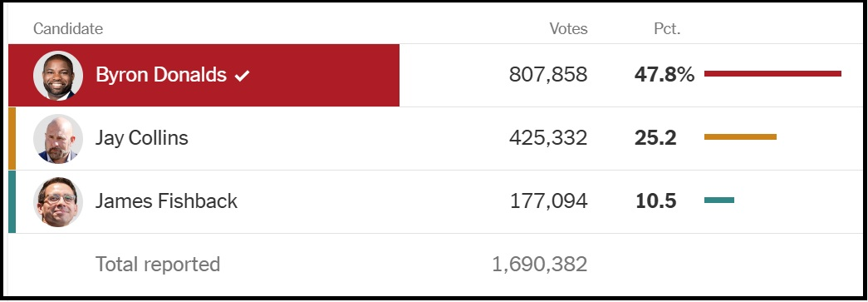This screenshot has width=868, height=302.
Task: Click the circular photo in the Collins row
Action: [58, 139]
